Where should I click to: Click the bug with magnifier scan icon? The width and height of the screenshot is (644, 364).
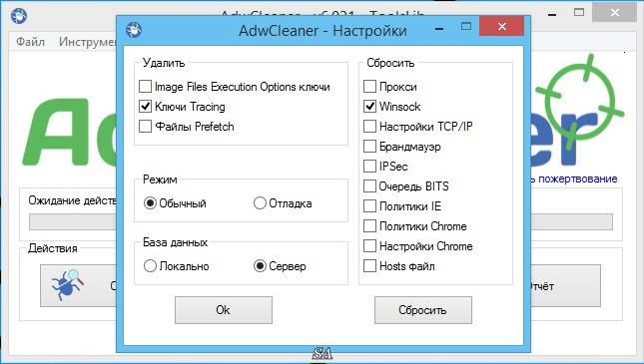click(x=67, y=285)
